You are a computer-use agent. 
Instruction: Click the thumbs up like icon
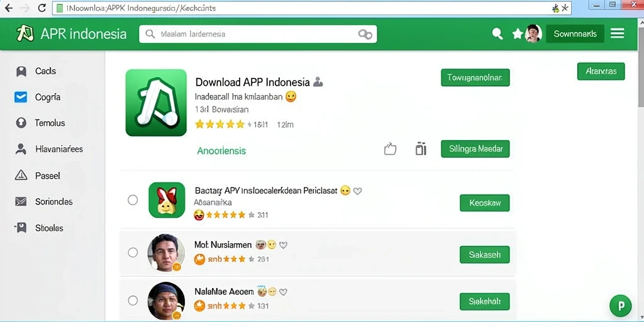click(390, 148)
